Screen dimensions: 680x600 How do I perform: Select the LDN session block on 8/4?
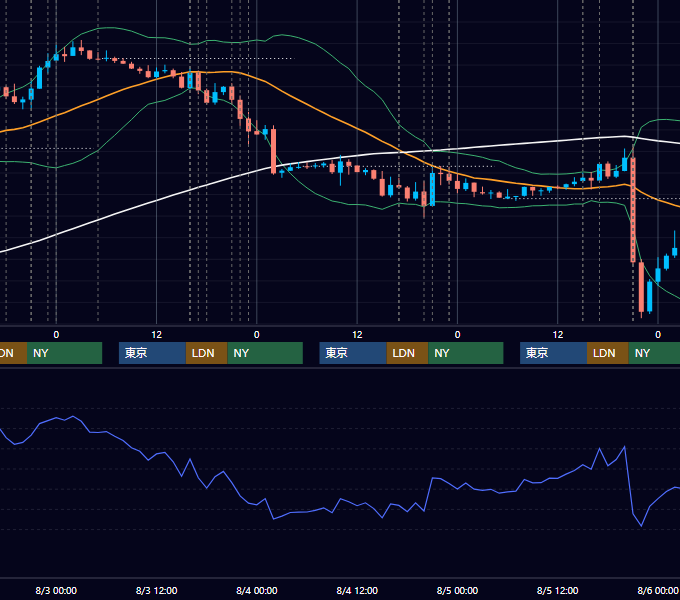pos(407,353)
